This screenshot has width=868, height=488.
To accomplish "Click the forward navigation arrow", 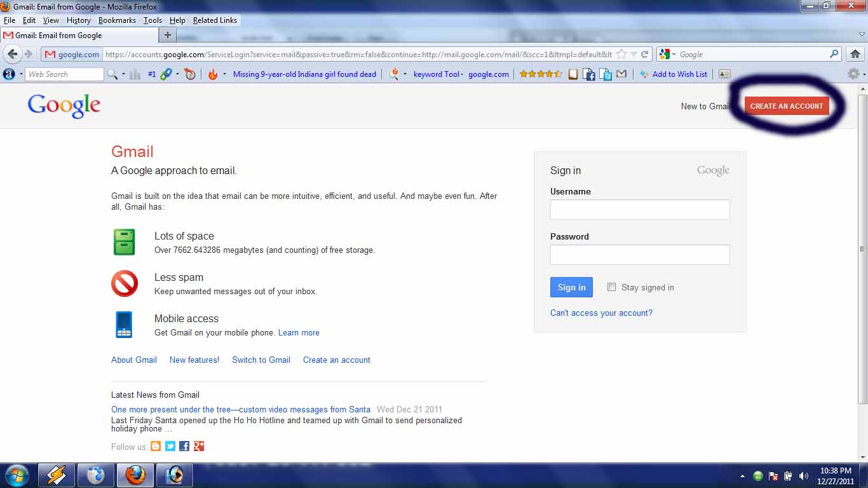I will click(x=28, y=54).
